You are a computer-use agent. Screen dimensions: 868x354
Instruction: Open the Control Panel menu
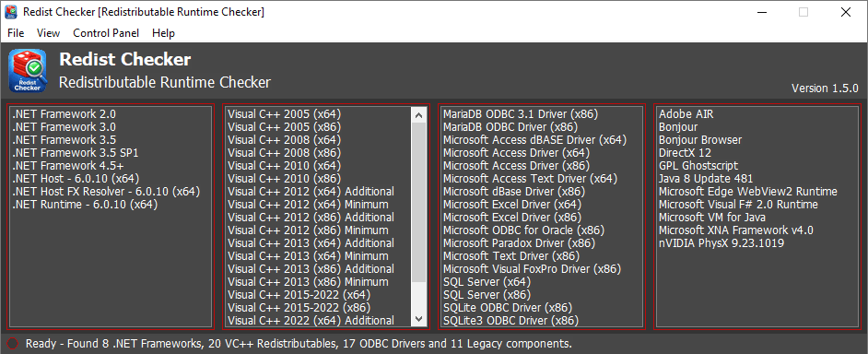coord(106,33)
